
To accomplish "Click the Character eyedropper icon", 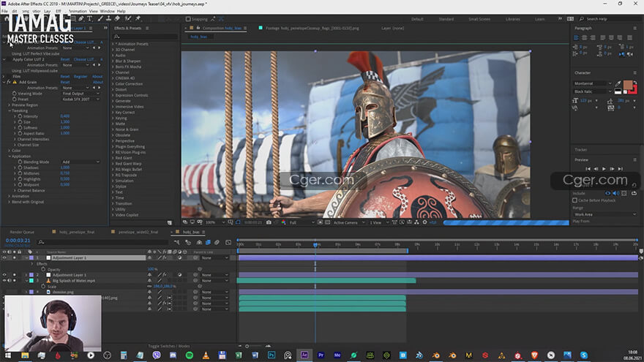I will [x=618, y=83].
